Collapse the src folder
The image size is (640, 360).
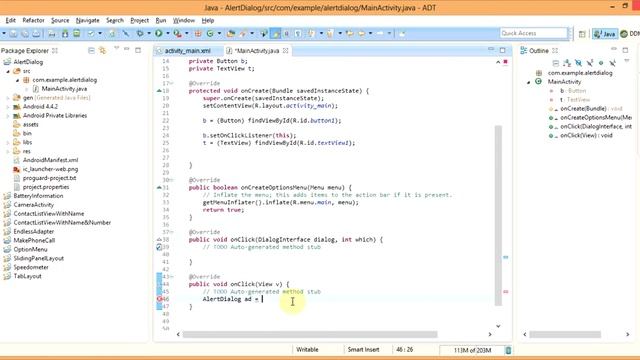(8, 71)
